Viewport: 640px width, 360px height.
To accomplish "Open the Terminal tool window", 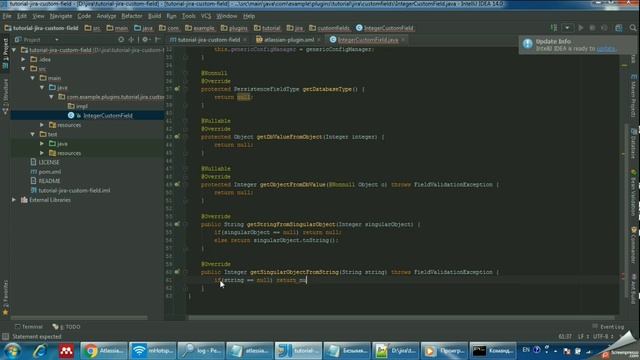I will pyautogui.click(x=29, y=327).
